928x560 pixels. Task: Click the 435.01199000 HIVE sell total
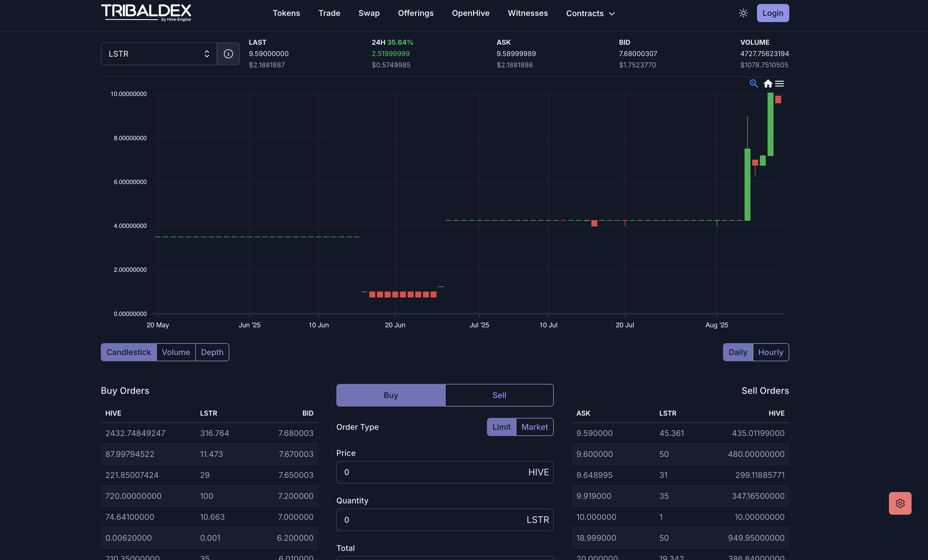click(758, 433)
